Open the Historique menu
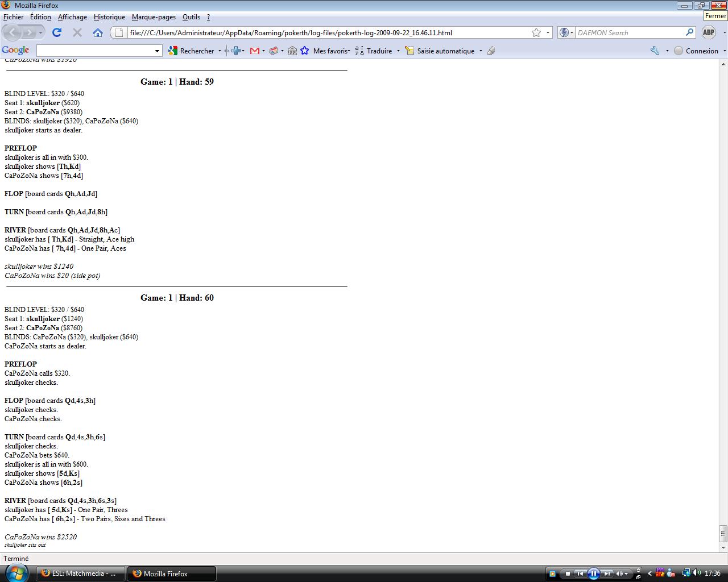This screenshot has width=728, height=582. tap(109, 17)
